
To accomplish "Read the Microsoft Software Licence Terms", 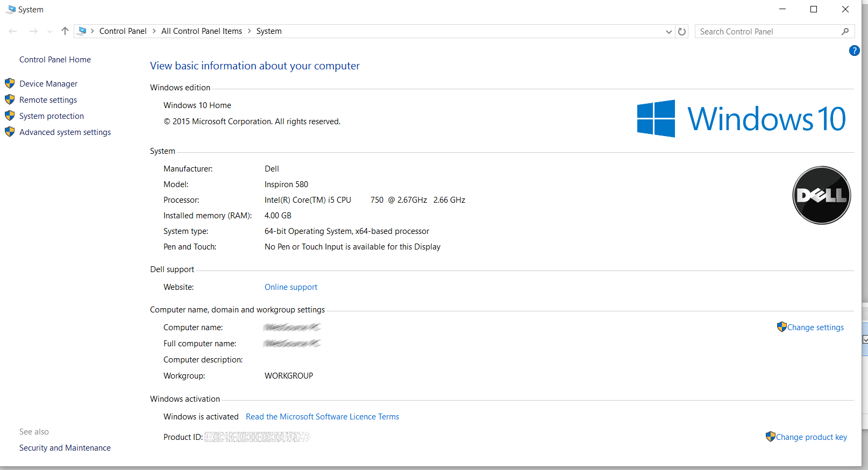I will coord(323,417).
